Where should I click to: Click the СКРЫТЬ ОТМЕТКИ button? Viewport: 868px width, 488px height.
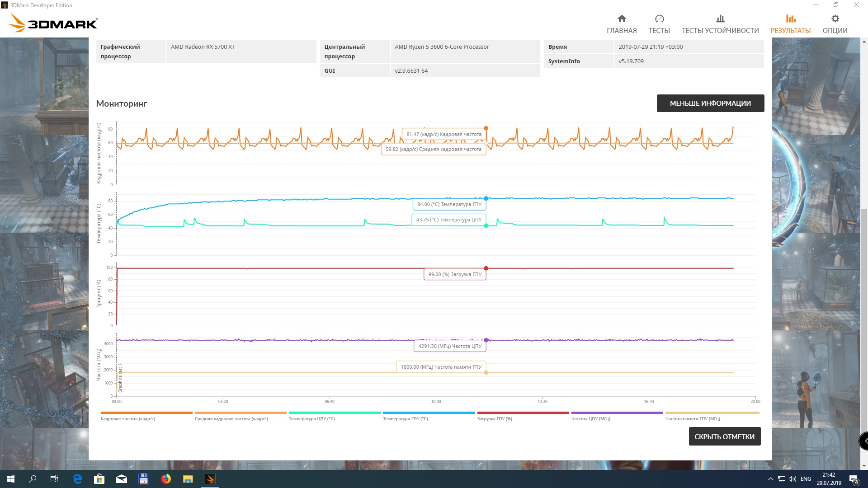click(724, 436)
